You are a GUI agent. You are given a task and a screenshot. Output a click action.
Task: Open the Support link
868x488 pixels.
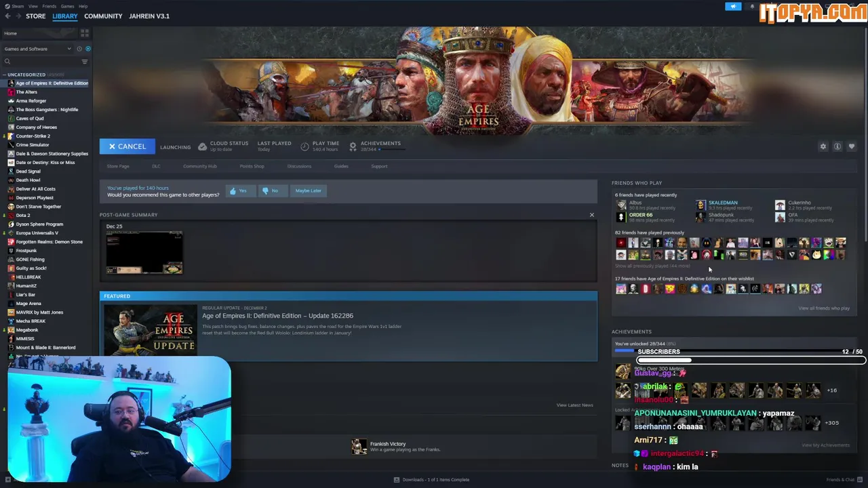click(379, 166)
